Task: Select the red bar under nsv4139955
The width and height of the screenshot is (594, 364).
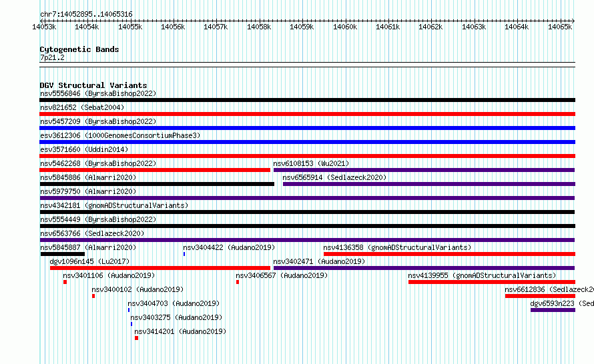Action: click(x=492, y=282)
